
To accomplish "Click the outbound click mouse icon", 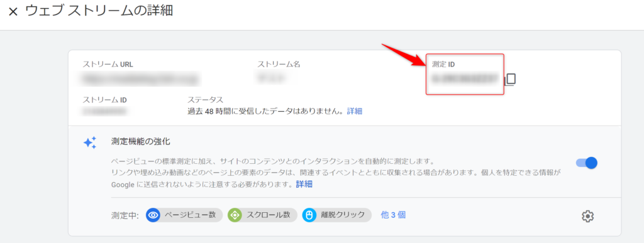I will 309,215.
